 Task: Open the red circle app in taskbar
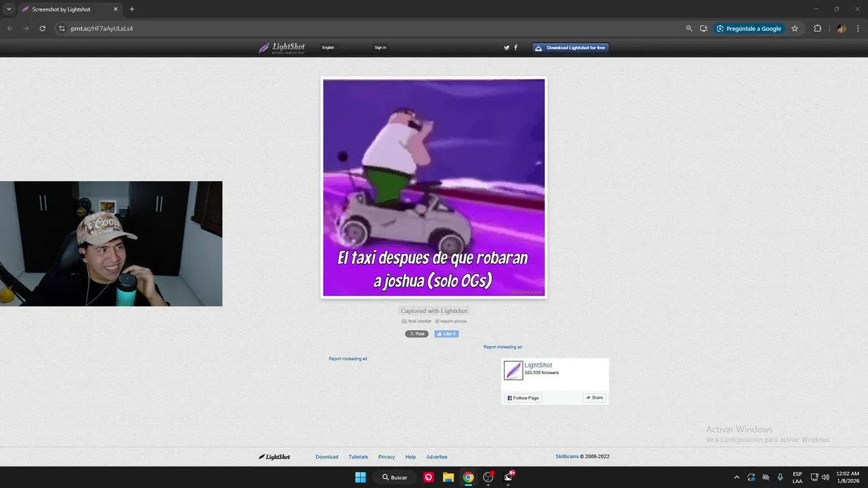[429, 477]
